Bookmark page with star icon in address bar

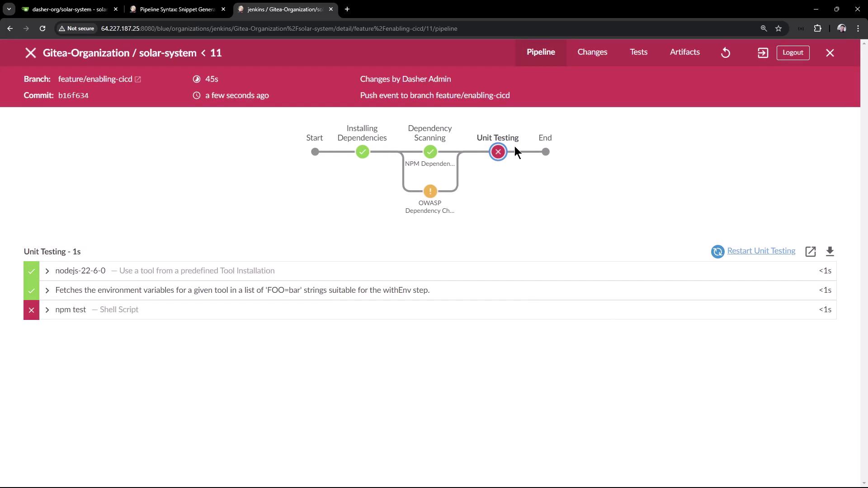[x=778, y=28]
